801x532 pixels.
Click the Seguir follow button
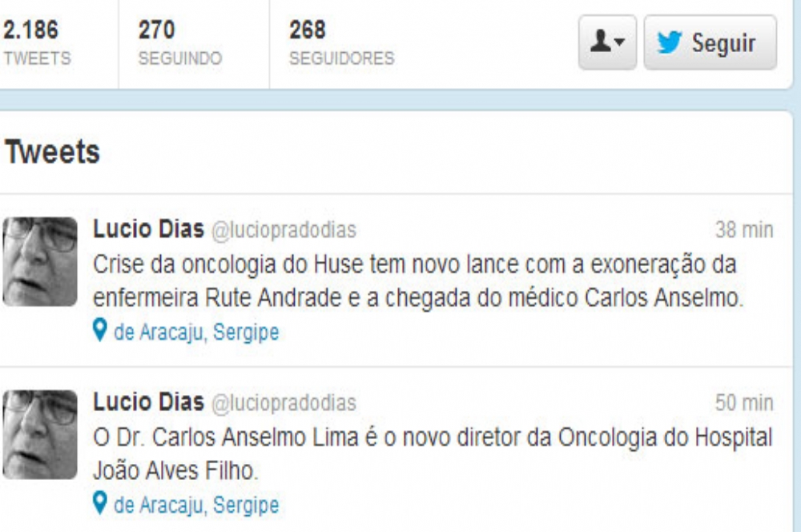click(710, 42)
